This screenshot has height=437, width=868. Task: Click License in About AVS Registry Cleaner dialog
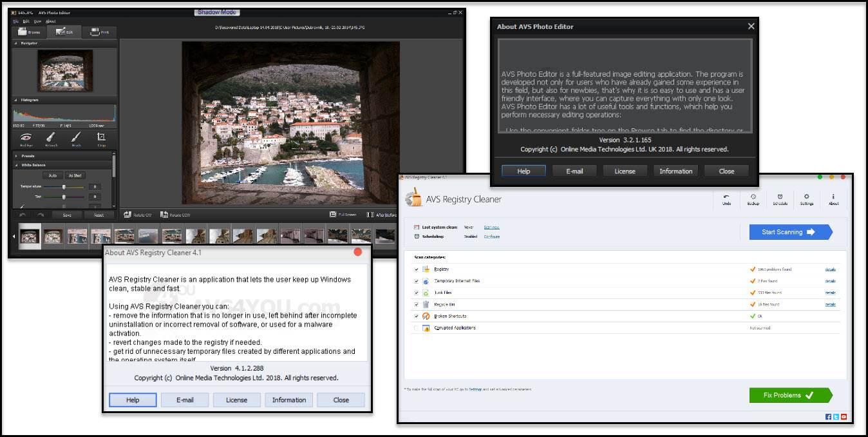pyautogui.click(x=236, y=400)
